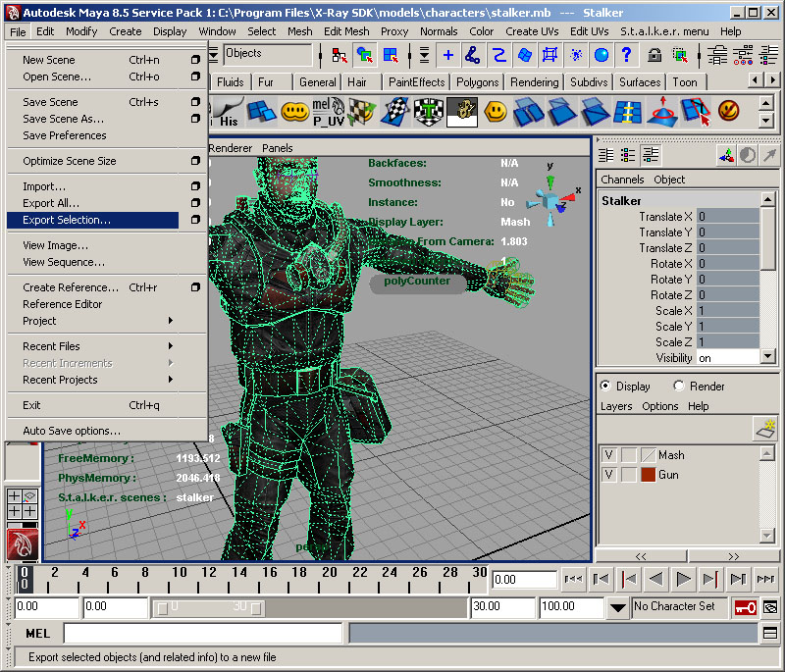The height and width of the screenshot is (672, 785).
Task: Click the lock selection padlock icon
Action: [654, 55]
